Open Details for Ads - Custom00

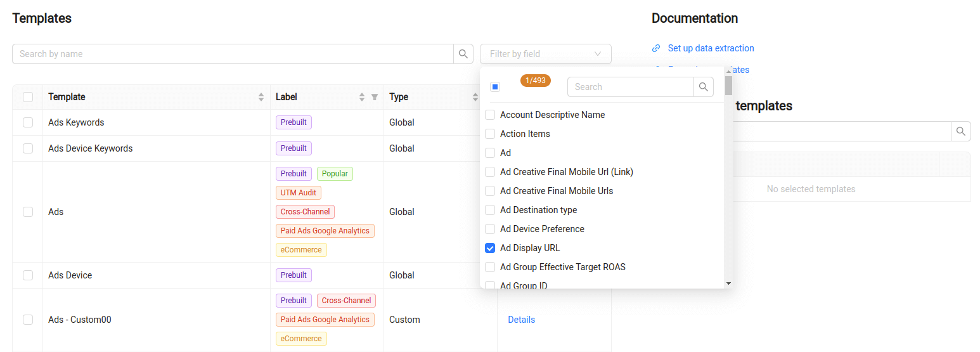[x=521, y=320]
